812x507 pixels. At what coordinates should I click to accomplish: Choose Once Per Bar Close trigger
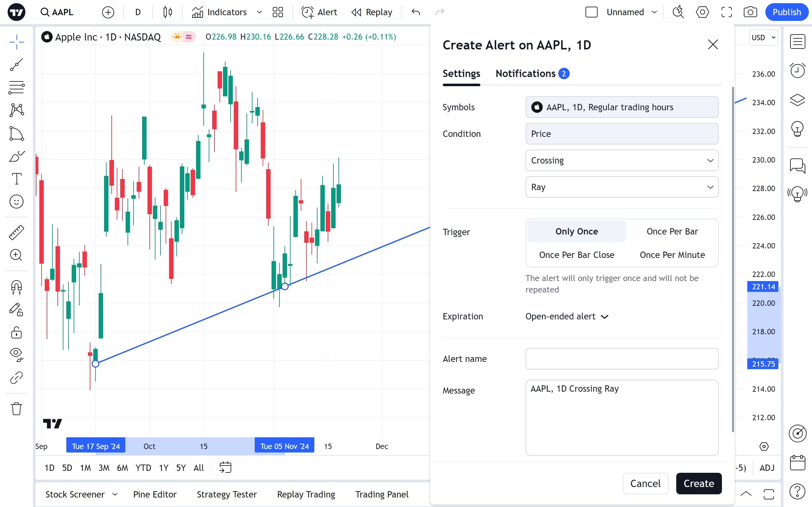[x=576, y=255]
